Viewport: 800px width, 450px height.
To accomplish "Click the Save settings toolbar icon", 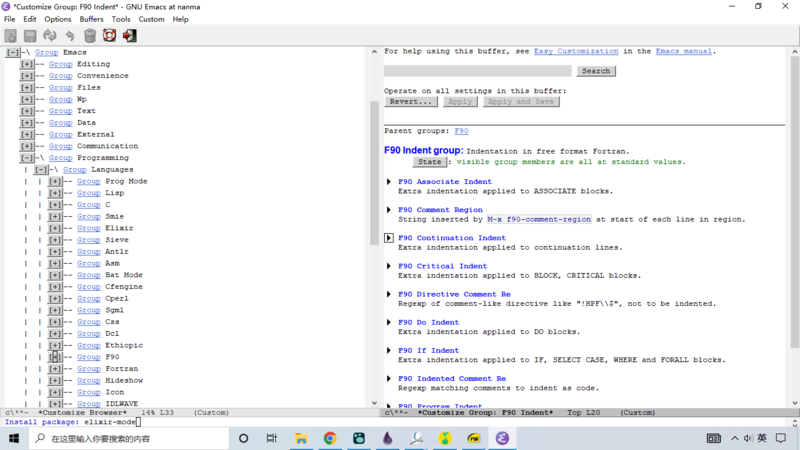I will (x=30, y=36).
